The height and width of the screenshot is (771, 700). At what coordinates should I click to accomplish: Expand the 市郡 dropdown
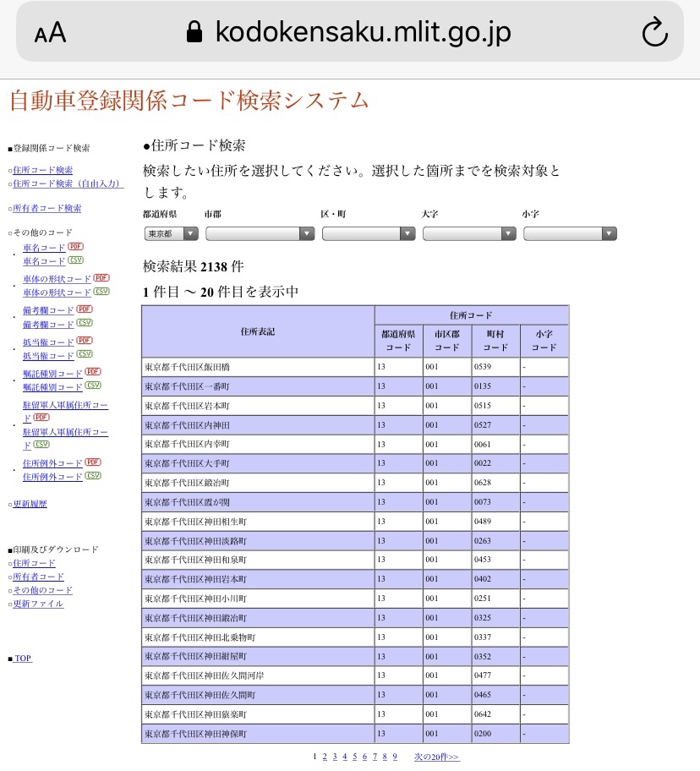[260, 233]
